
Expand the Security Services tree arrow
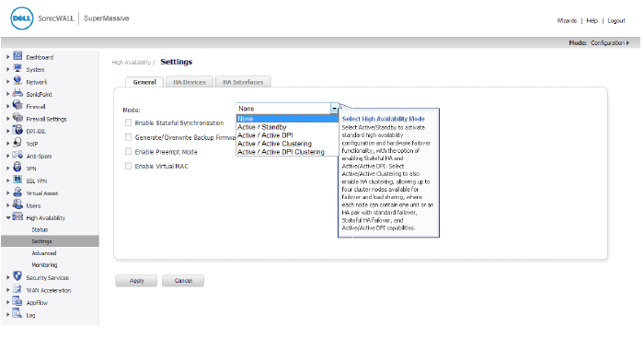click(x=7, y=277)
